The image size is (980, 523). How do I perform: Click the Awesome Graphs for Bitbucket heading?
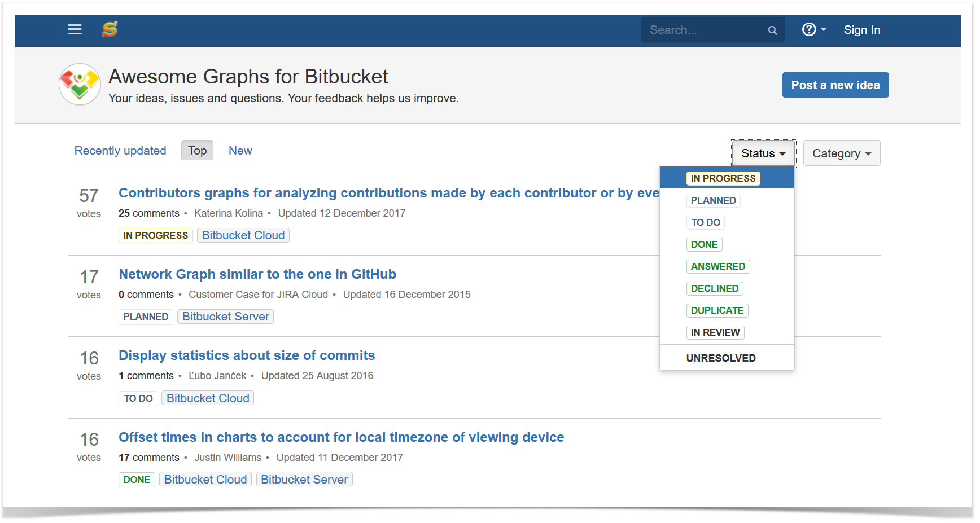248,77
